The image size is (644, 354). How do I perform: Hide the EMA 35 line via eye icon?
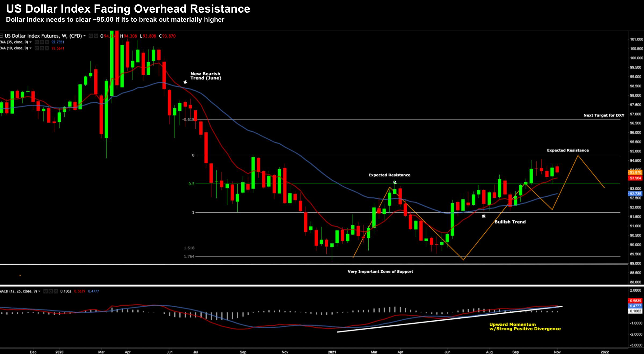[x=37, y=42]
